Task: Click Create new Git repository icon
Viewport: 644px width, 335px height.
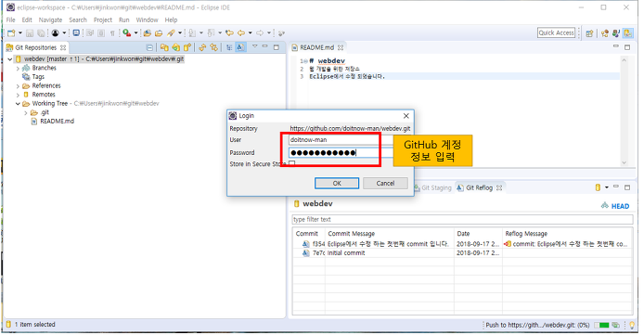Action: (187, 47)
